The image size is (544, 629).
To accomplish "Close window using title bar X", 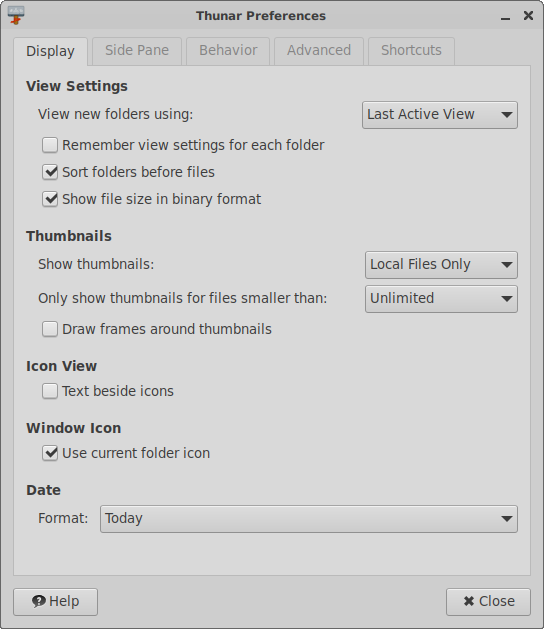I will (x=528, y=16).
